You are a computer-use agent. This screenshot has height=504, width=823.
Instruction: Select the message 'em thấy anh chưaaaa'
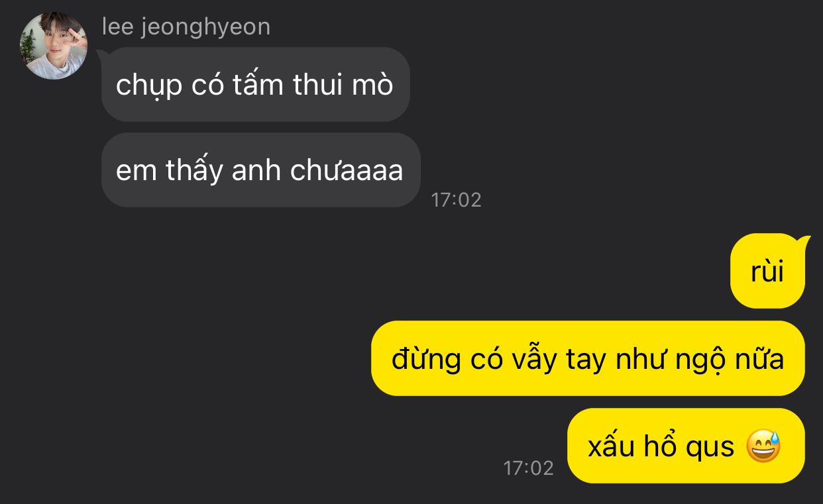pos(260,170)
